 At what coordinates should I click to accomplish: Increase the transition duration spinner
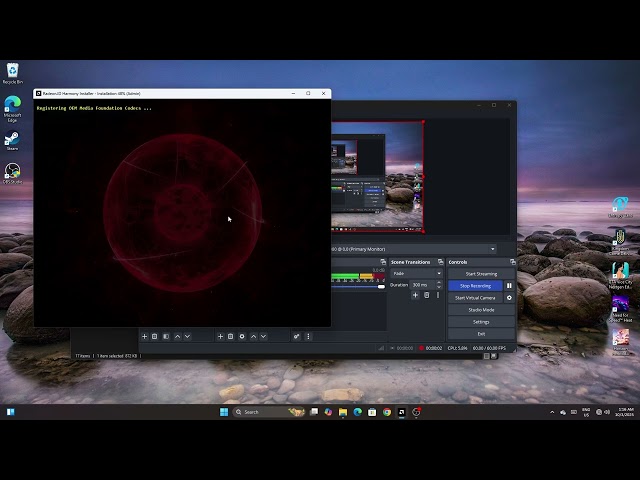439,282
